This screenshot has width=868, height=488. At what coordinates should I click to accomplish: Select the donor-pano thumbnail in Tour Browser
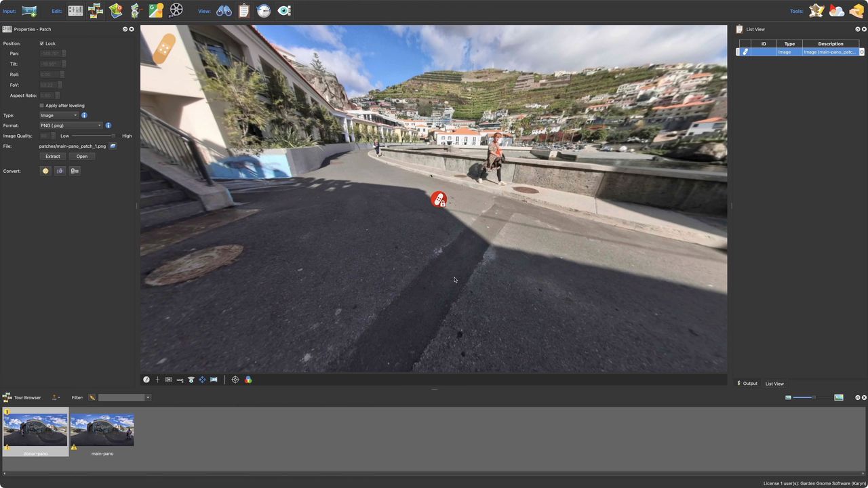(35, 429)
